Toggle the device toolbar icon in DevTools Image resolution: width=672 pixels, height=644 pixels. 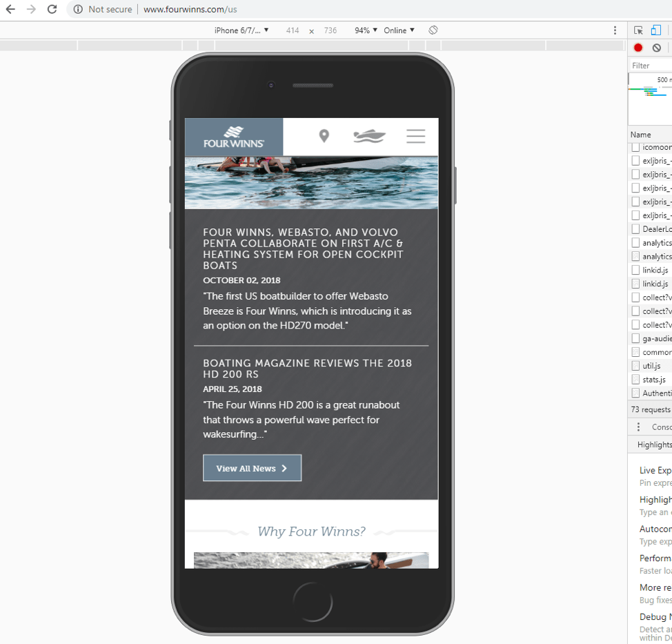655,30
